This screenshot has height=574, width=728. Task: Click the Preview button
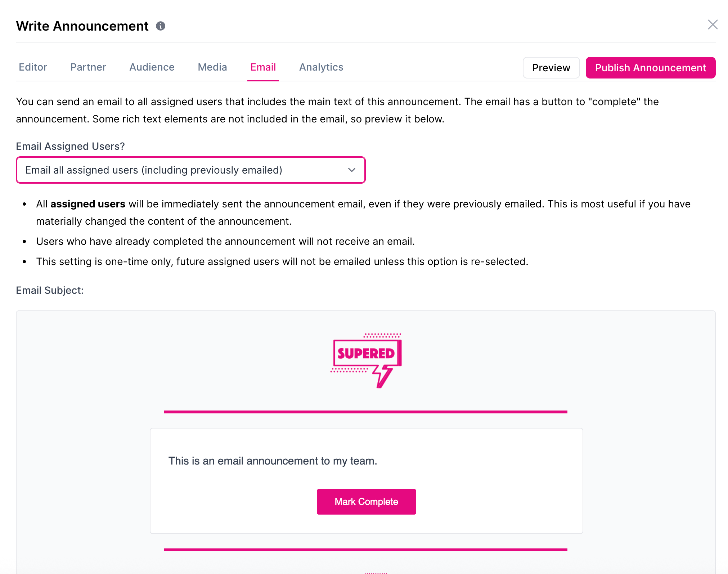[x=551, y=68]
